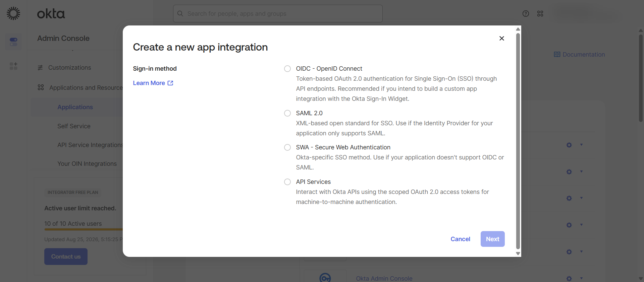Screen dimensions: 644x282
Task: Click the Okta sunburst logo icon
Action: point(13,13)
